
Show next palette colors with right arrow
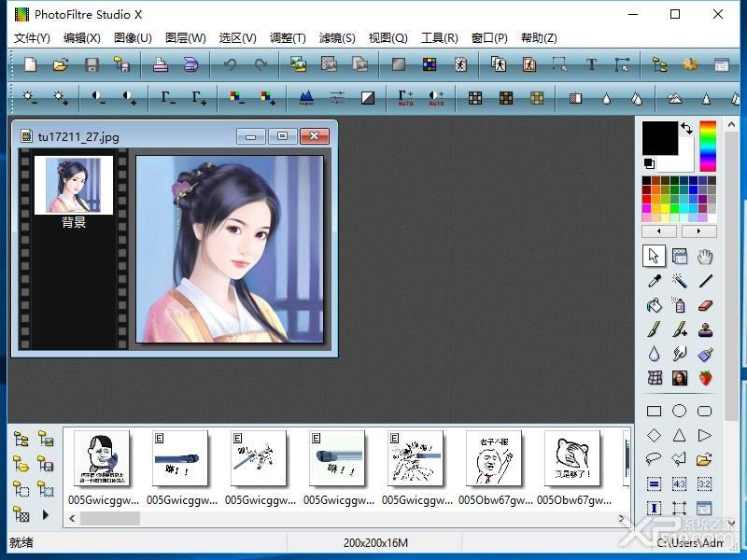click(x=698, y=231)
